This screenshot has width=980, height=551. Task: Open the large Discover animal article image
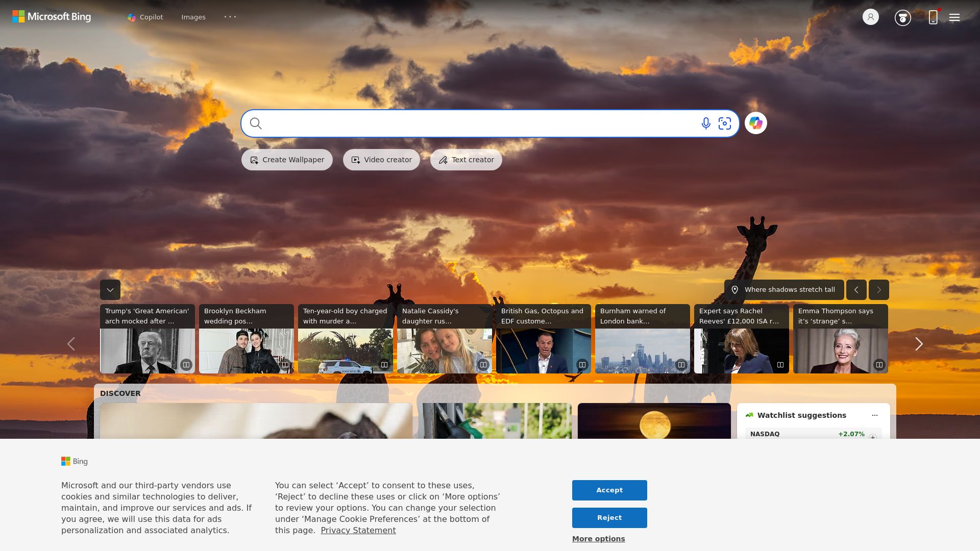pyautogui.click(x=256, y=421)
